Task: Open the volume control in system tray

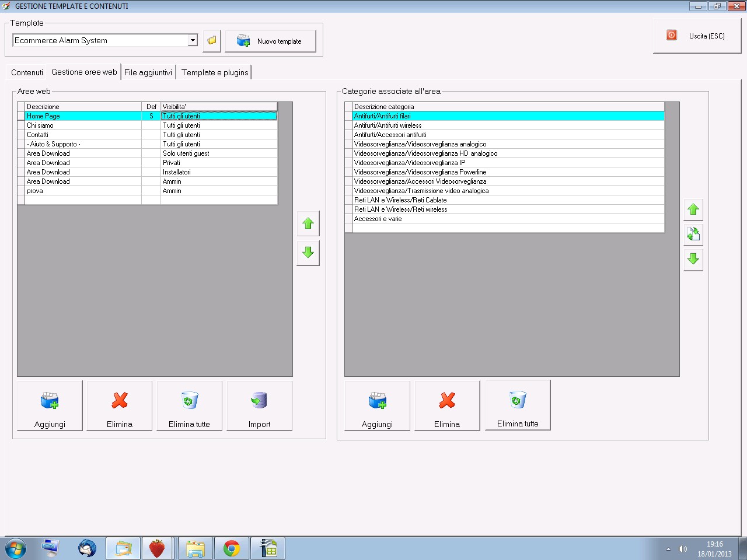Action: pyautogui.click(x=683, y=549)
